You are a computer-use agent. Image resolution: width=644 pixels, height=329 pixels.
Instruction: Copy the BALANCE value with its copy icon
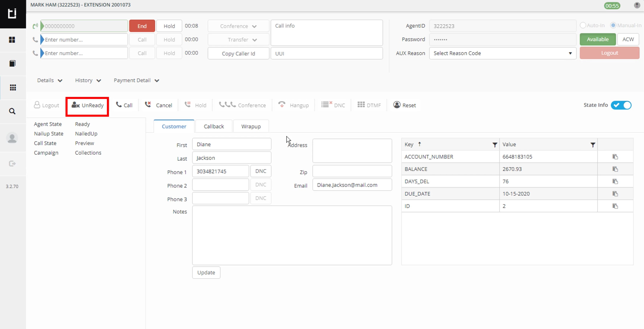click(615, 169)
